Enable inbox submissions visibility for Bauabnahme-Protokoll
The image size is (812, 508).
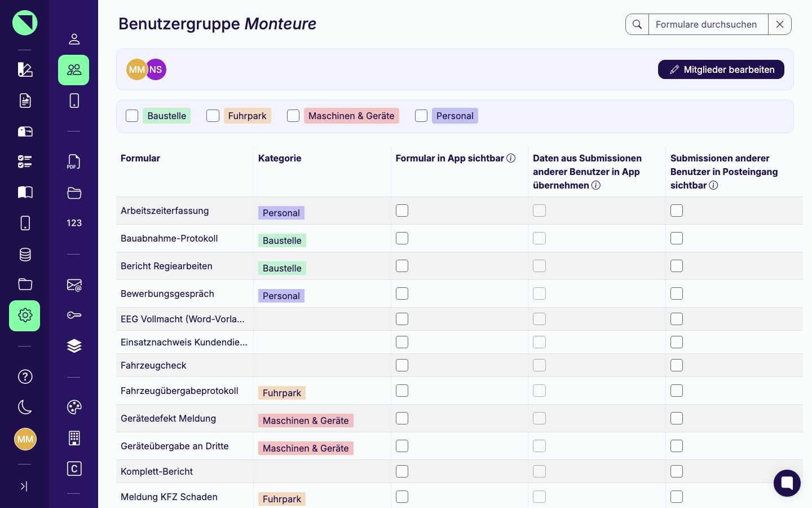677,238
